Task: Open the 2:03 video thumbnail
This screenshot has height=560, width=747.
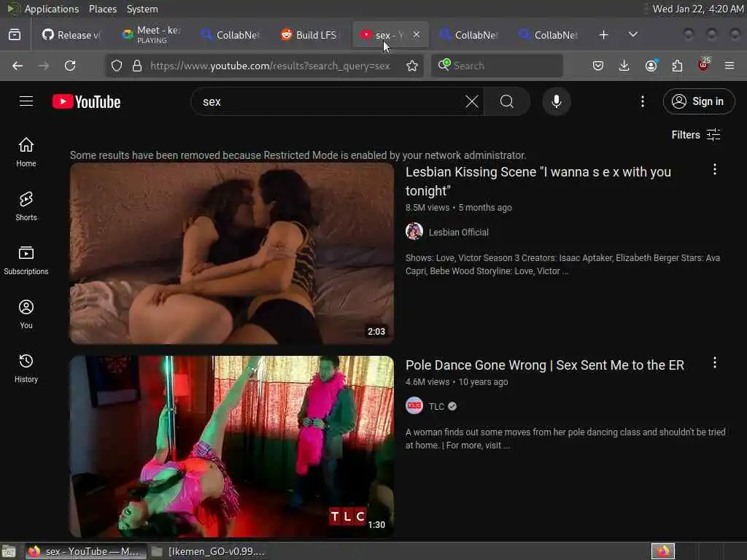Action: [231, 253]
